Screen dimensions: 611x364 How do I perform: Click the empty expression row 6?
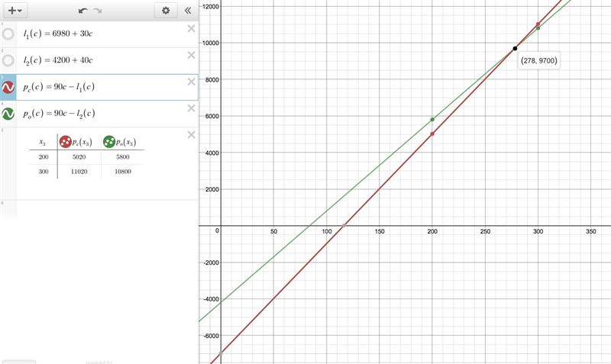tap(99, 210)
